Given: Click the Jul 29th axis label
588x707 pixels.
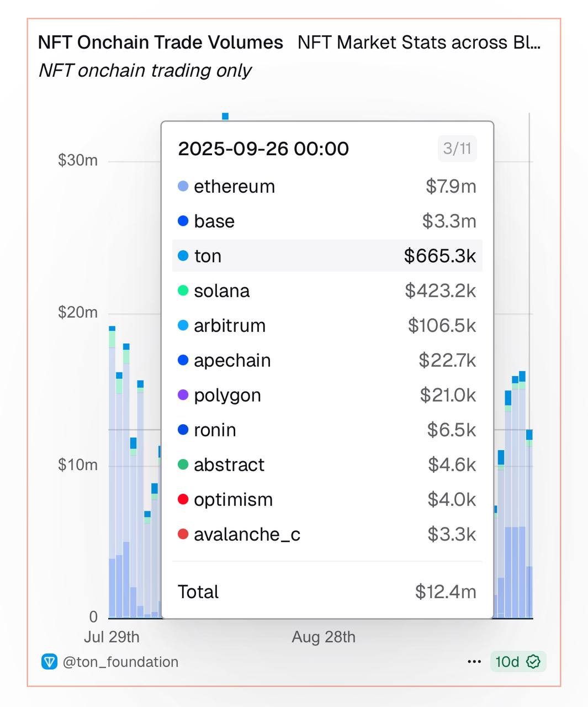Looking at the screenshot, I should (112, 637).
